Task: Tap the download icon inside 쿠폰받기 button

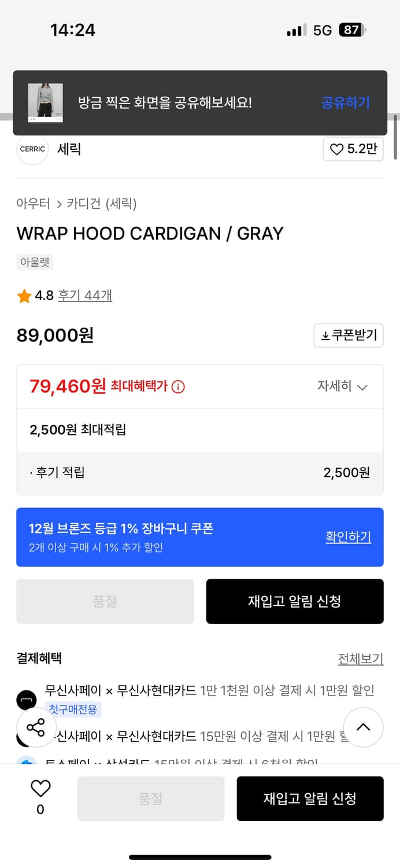Action: [x=326, y=336]
